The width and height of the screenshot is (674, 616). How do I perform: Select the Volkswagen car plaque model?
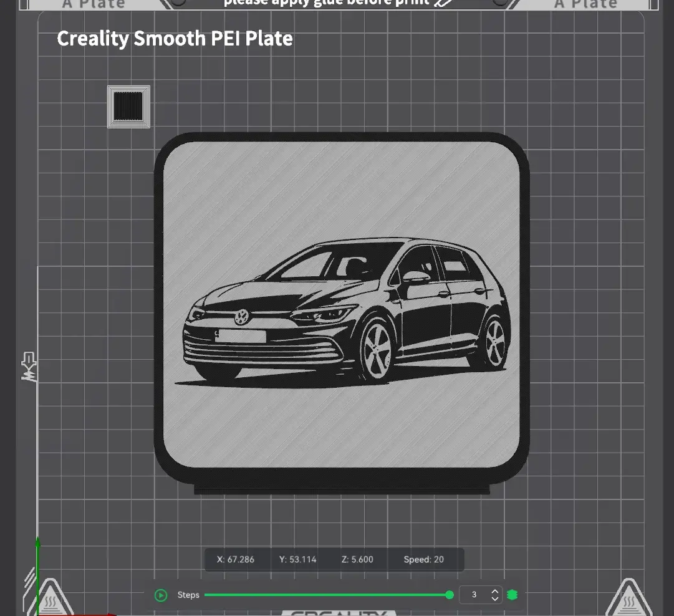pos(342,314)
